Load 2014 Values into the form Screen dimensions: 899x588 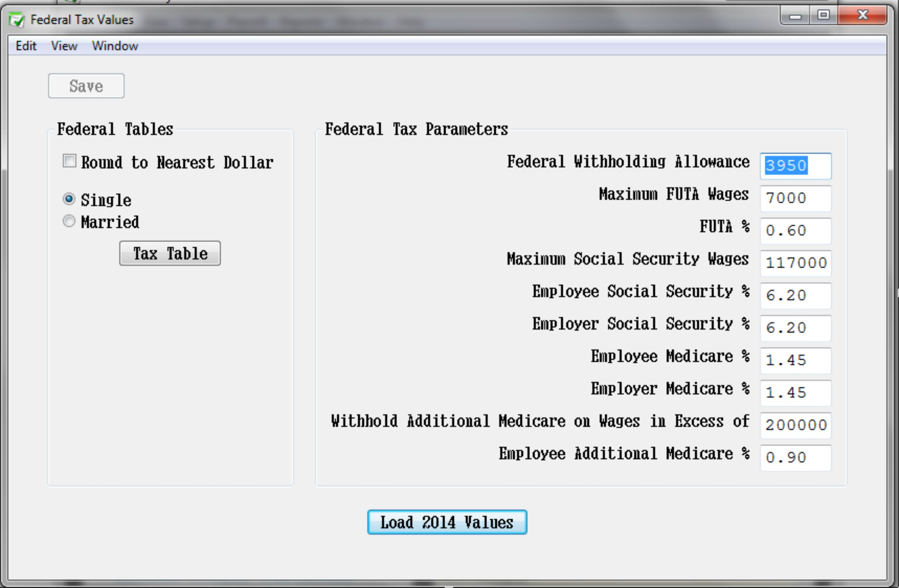(x=447, y=522)
